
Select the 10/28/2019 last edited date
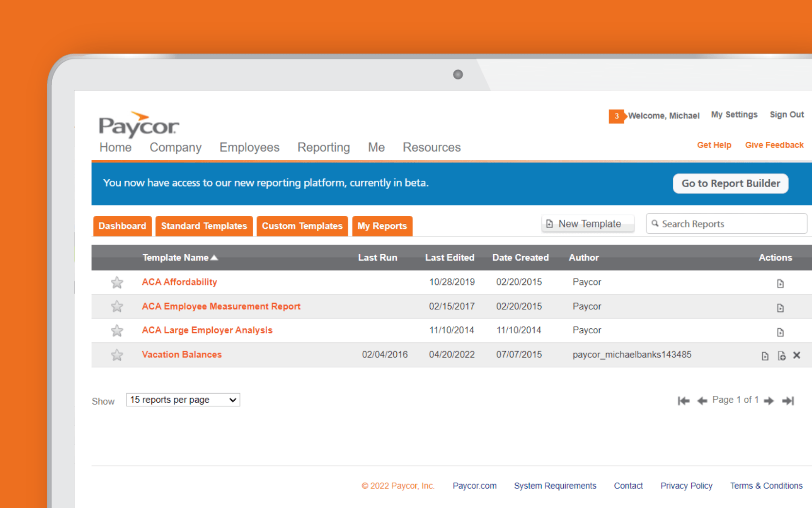452,282
